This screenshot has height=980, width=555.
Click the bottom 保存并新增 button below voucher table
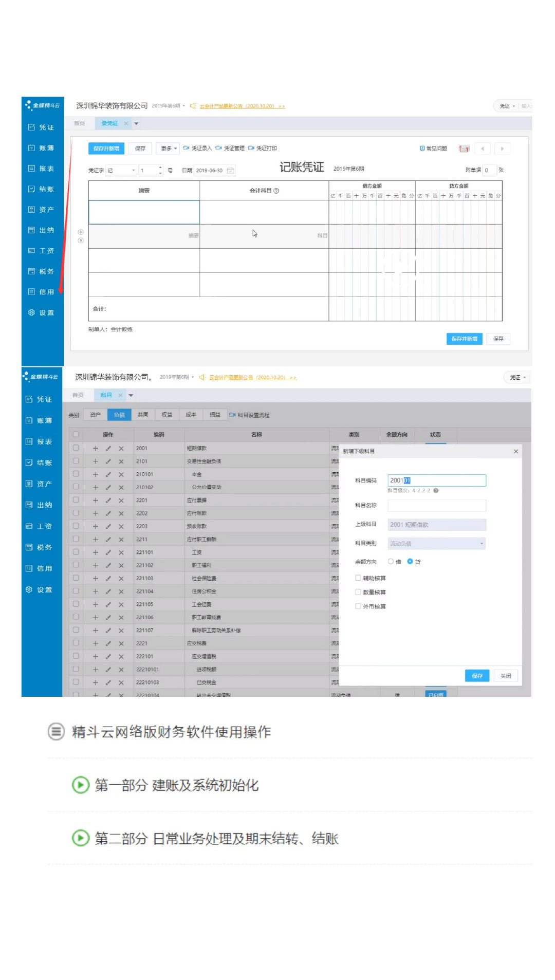point(465,339)
